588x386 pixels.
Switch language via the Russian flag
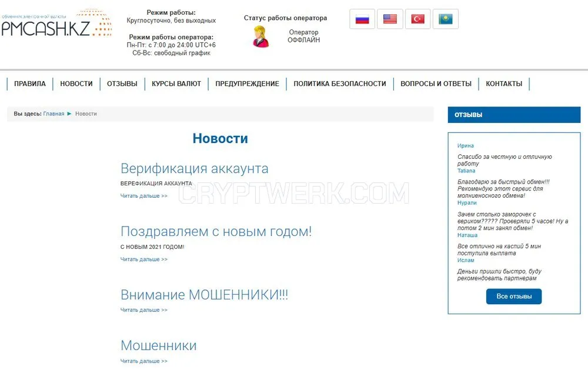[362, 19]
